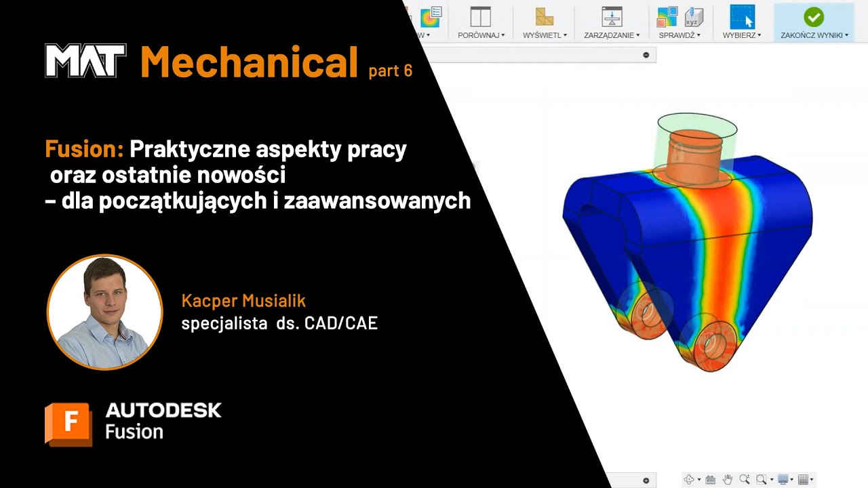Click the Display Settings monitor icon
868x488 pixels.
[783, 479]
